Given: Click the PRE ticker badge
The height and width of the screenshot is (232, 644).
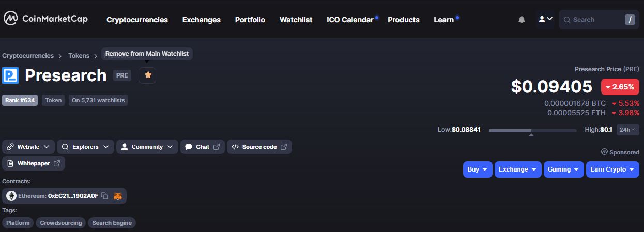Looking at the screenshot, I should coord(122,75).
